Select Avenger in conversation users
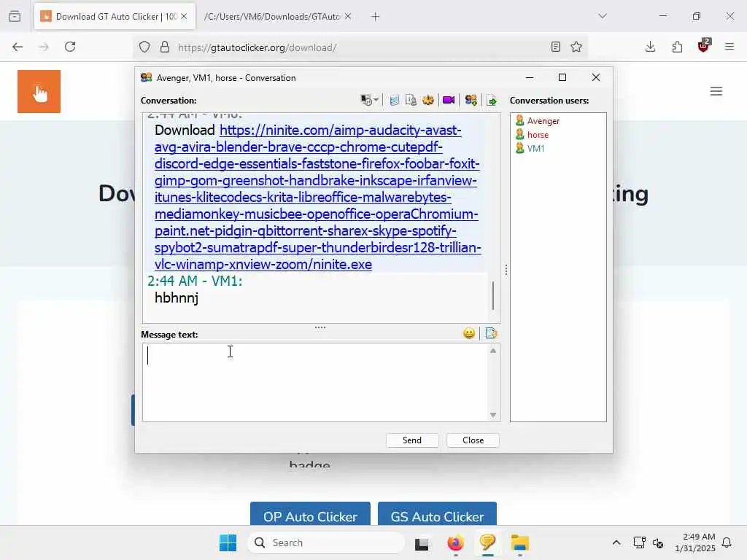 [x=543, y=121]
